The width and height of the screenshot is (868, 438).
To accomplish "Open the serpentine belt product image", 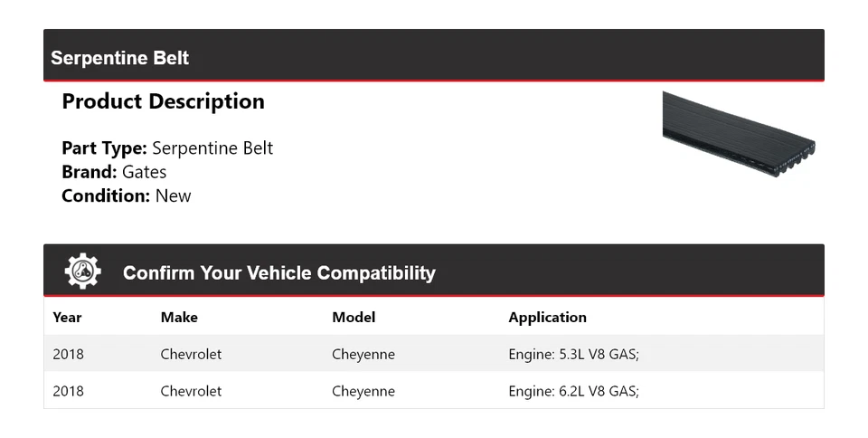I will point(738,132).
